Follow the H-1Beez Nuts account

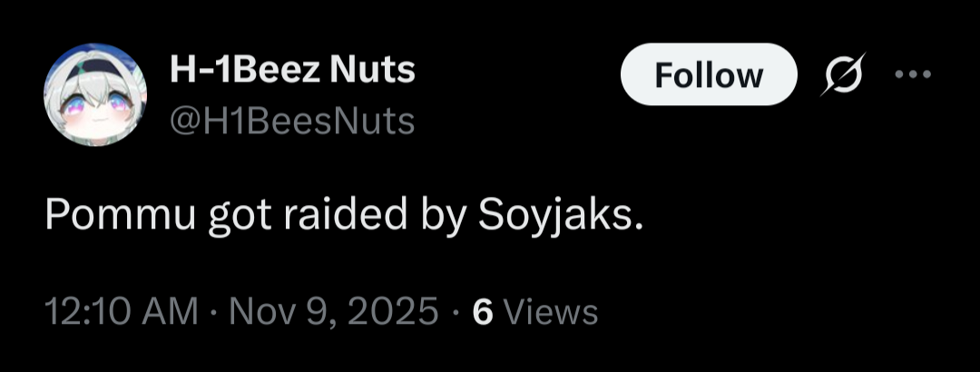708,74
